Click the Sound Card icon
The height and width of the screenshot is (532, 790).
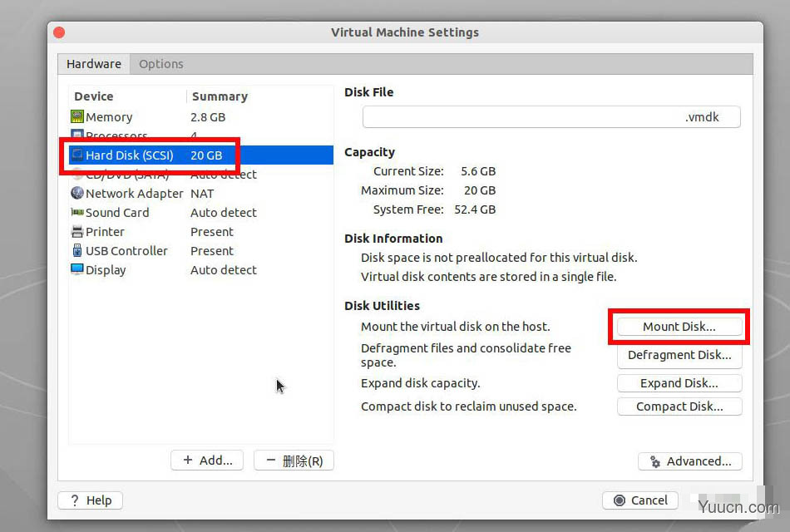click(77, 213)
